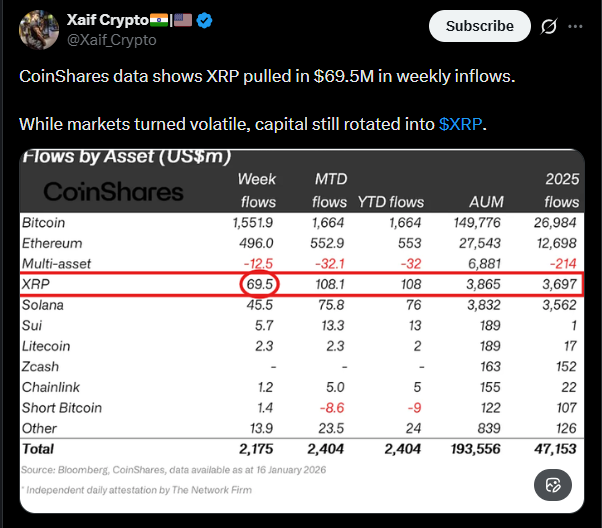This screenshot has height=528, width=602.
Task: Click the Flows by Asset title
Action: 126,156
